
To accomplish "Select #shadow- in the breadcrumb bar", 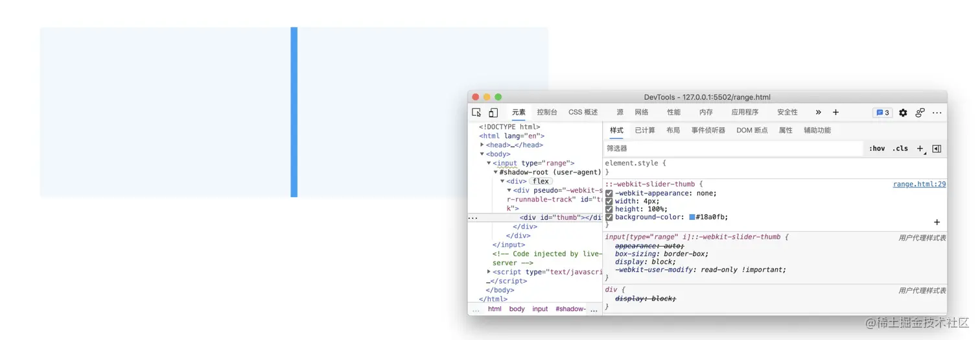I will coord(570,309).
